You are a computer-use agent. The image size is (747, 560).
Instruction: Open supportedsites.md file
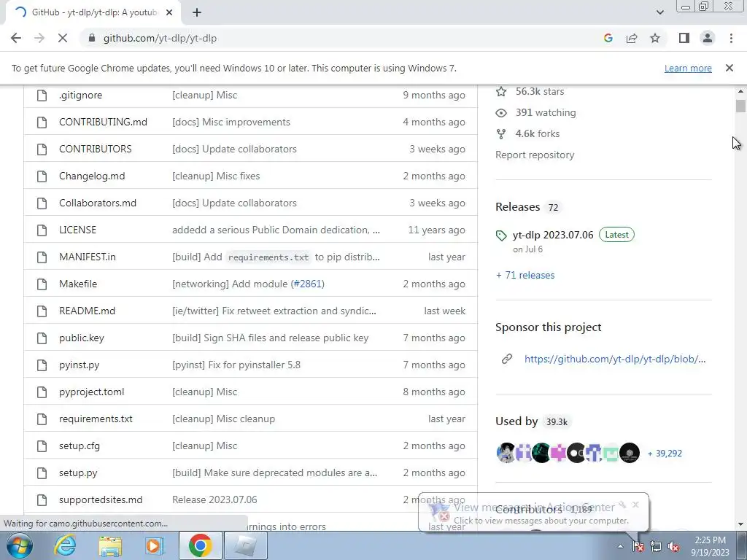[101, 500]
